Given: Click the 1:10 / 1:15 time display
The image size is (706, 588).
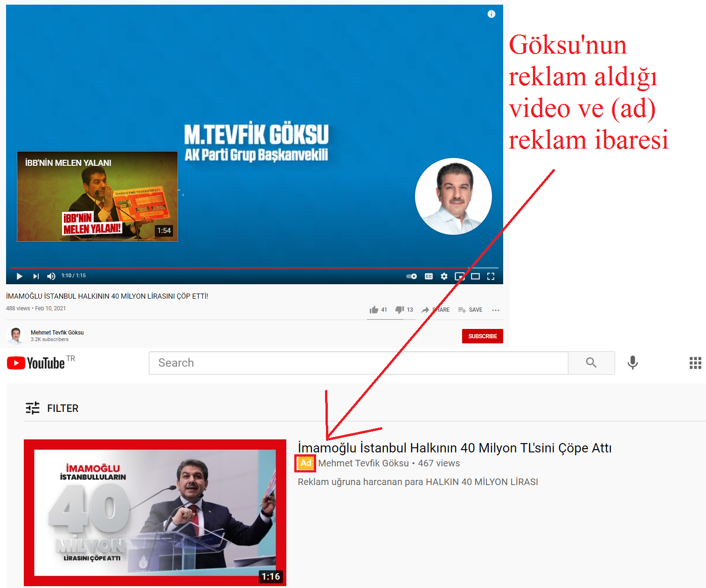Looking at the screenshot, I should point(74,276).
